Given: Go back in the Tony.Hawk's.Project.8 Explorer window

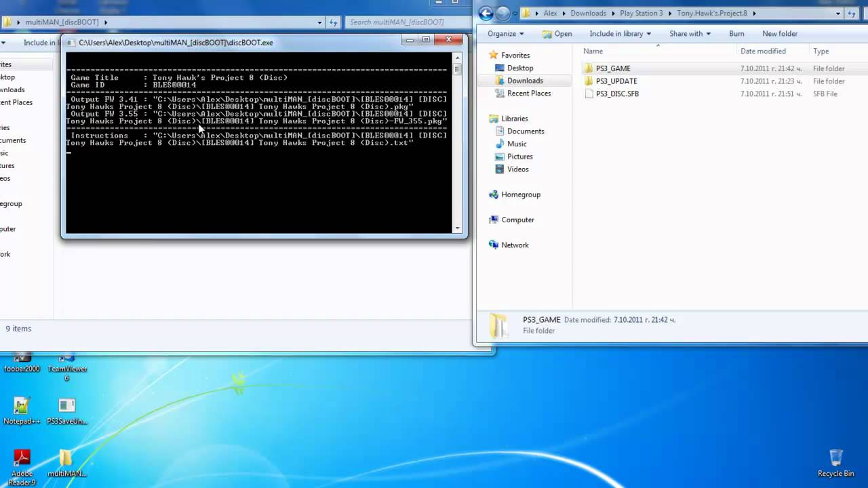Looking at the screenshot, I should click(x=486, y=14).
